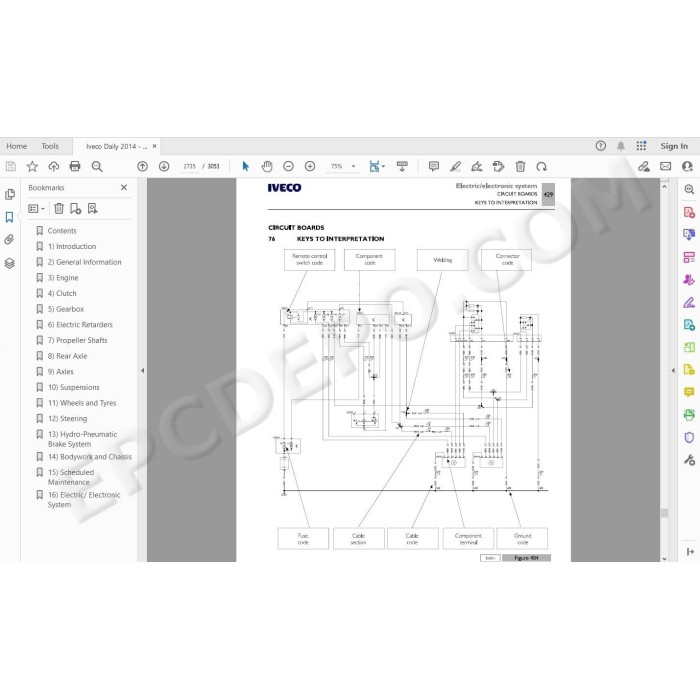This screenshot has height=700, width=700.
Task: Open the Home tab
Action: tap(17, 146)
